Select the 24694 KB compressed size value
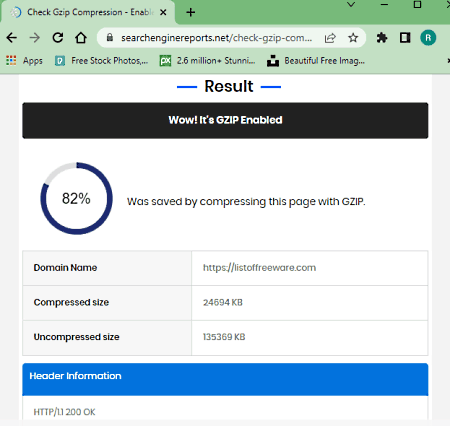This screenshot has width=450, height=426. [x=223, y=302]
